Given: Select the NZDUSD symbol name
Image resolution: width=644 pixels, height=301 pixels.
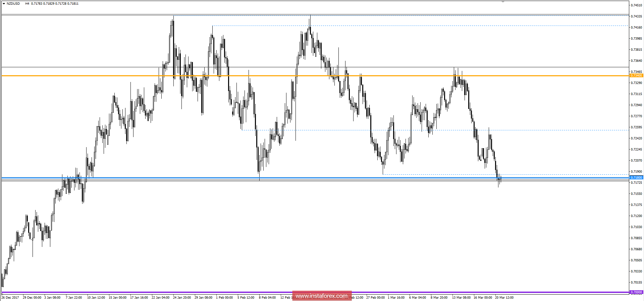Looking at the screenshot, I should click(x=13, y=4).
